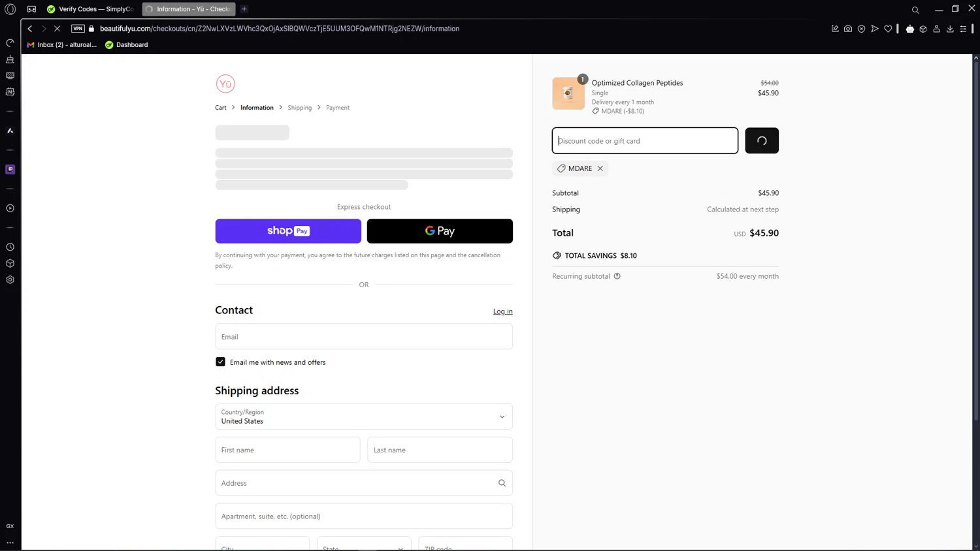Click the Payment breadcrumb step

click(338, 108)
